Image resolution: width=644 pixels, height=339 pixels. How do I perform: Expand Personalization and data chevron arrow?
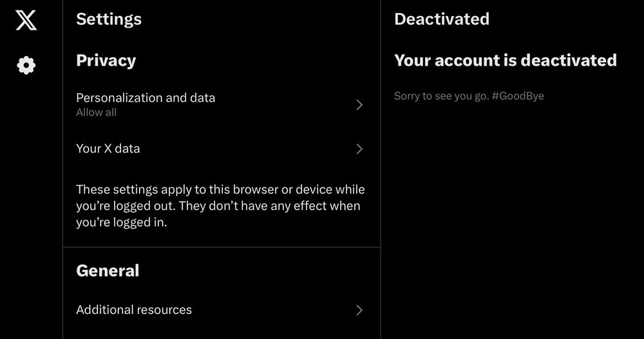359,105
